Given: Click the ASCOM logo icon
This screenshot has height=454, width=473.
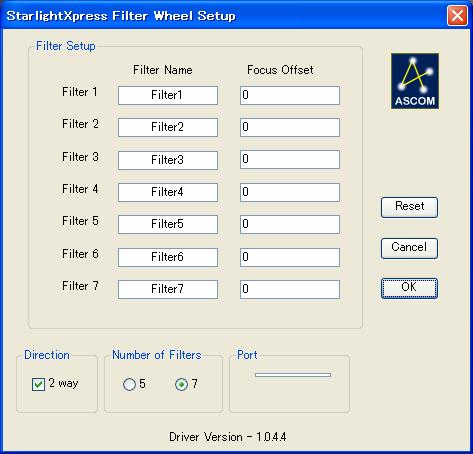Looking at the screenshot, I should (x=415, y=81).
